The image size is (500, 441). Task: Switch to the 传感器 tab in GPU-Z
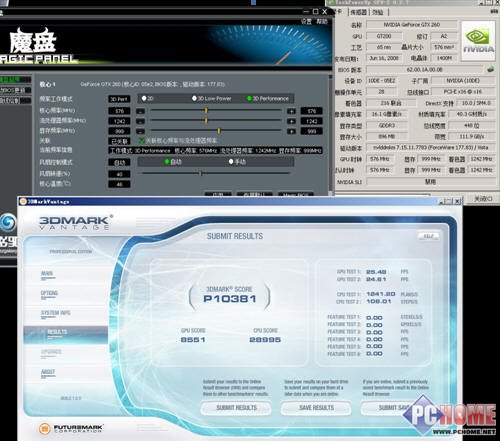358,12
